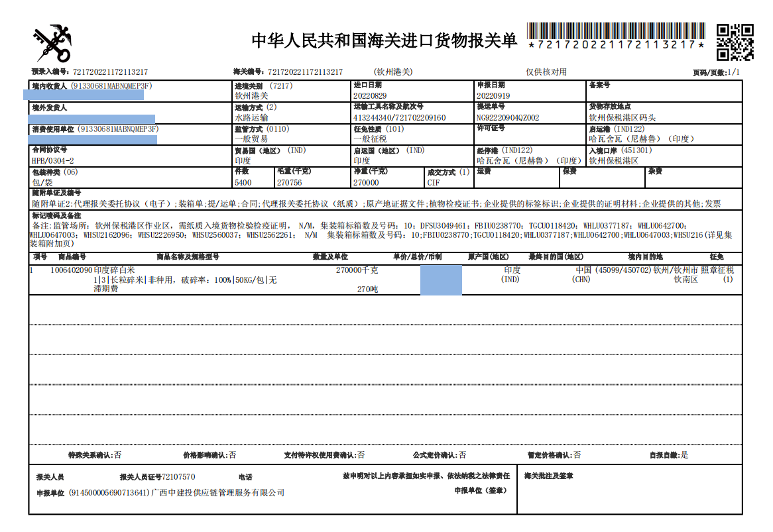The image size is (773, 532).
Task: Click the 运输方式 value 水路运输
Action: 251,117
